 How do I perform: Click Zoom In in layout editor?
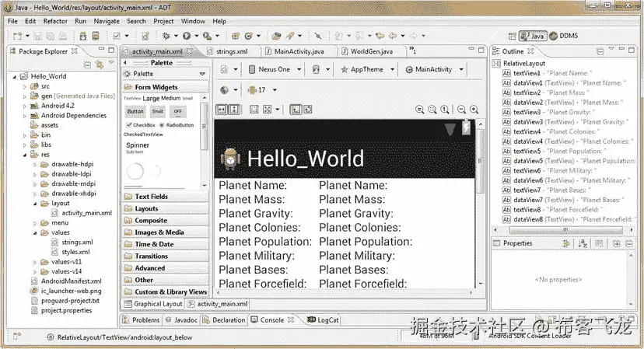[x=474, y=110]
